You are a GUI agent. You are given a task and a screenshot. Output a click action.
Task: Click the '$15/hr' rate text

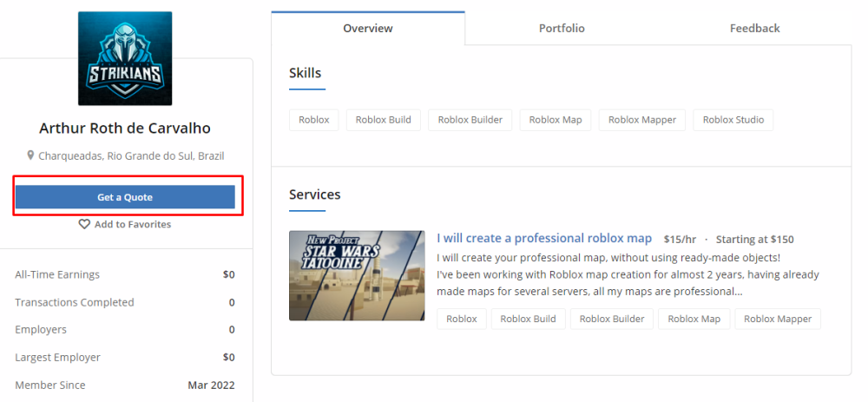[680, 240]
